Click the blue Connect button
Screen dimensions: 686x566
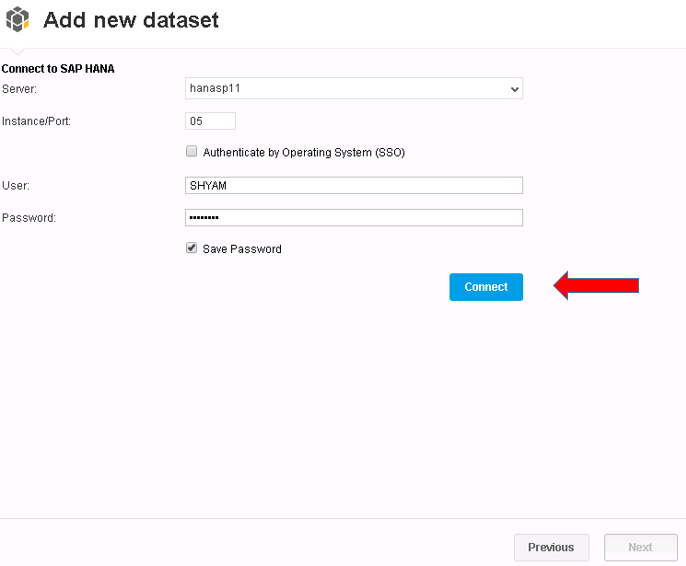(486, 287)
